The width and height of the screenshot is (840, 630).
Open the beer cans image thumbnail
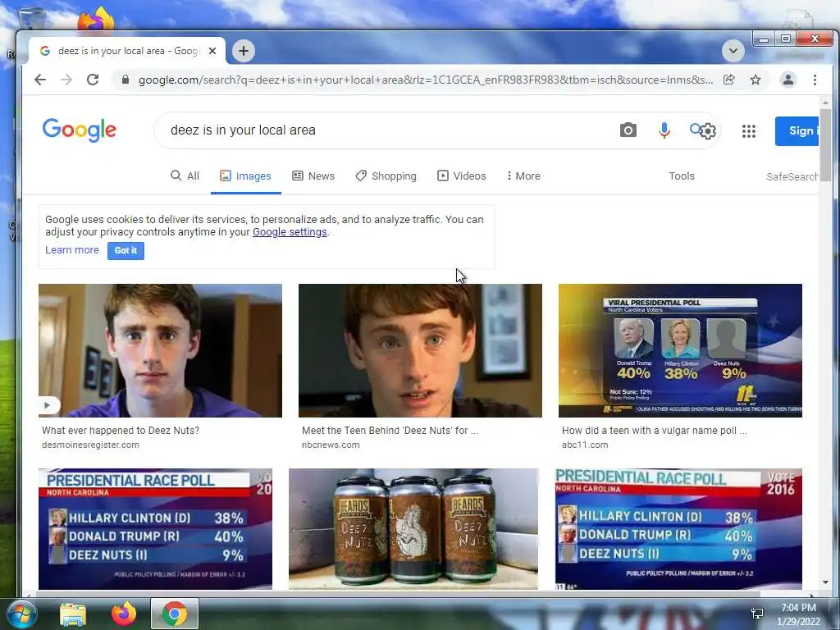coord(413,529)
